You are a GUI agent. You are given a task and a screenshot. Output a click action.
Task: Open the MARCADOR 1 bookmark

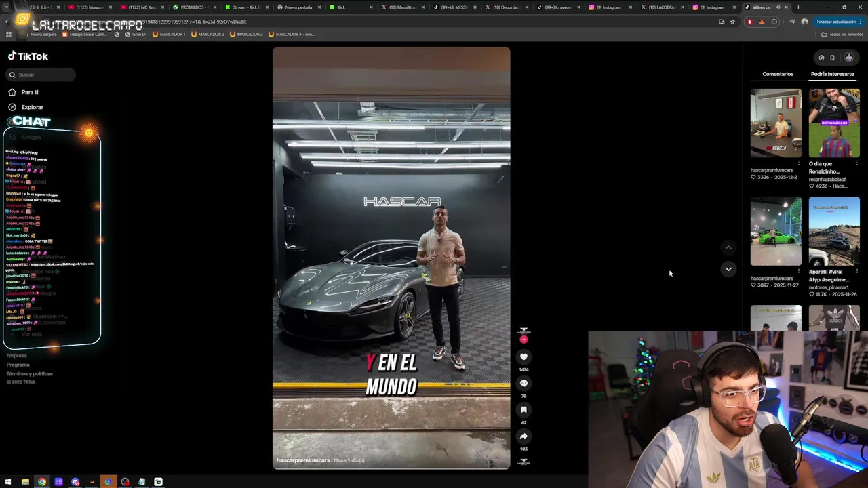(169, 34)
